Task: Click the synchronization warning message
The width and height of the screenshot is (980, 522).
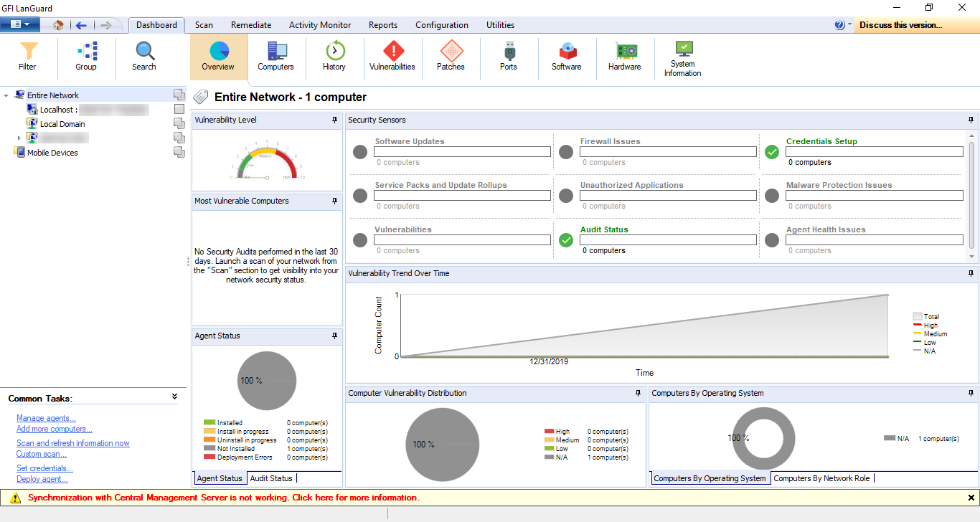Action: point(224,498)
